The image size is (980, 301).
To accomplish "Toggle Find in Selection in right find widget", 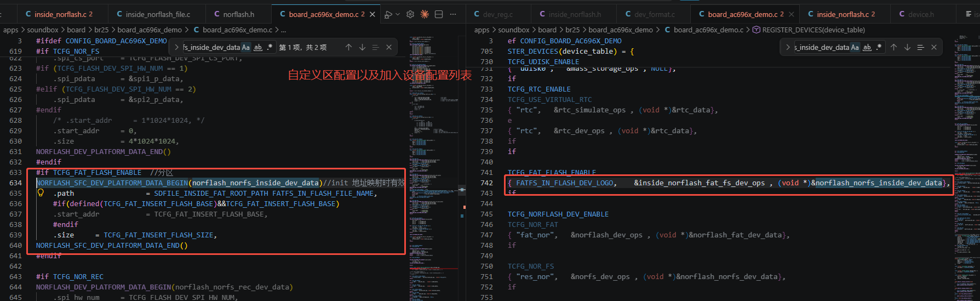I will [x=920, y=48].
